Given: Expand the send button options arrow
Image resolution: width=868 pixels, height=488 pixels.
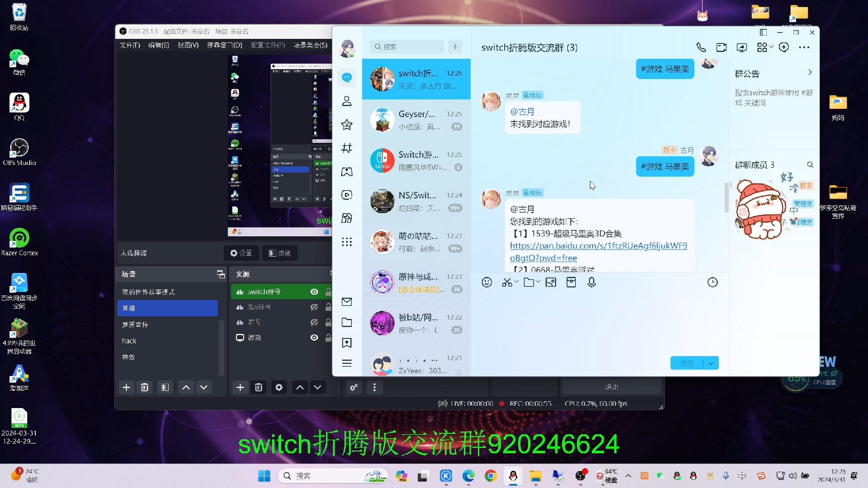Looking at the screenshot, I should pos(711,363).
